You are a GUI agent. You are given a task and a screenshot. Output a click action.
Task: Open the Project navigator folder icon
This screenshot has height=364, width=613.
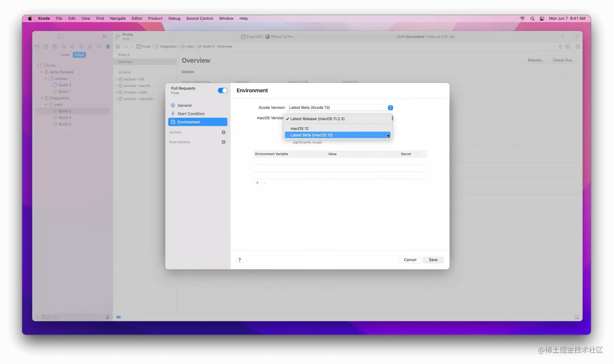37,47
